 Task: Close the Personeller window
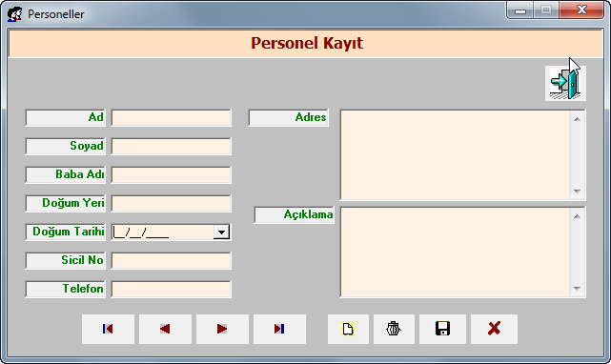point(581,10)
